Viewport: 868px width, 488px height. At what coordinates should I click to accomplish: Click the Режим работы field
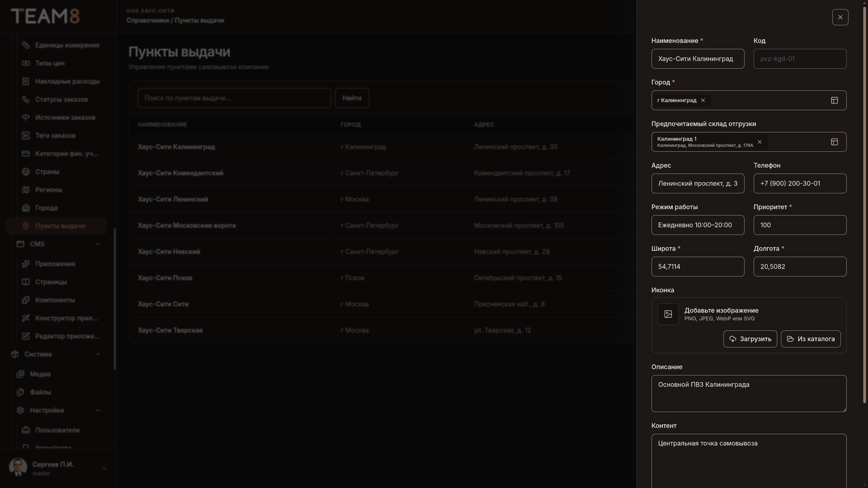pos(697,225)
